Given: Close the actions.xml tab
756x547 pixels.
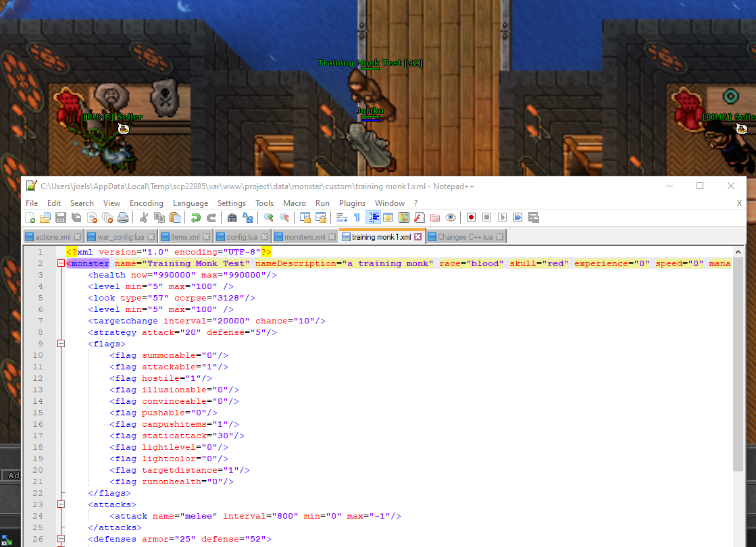Looking at the screenshot, I should [x=78, y=237].
